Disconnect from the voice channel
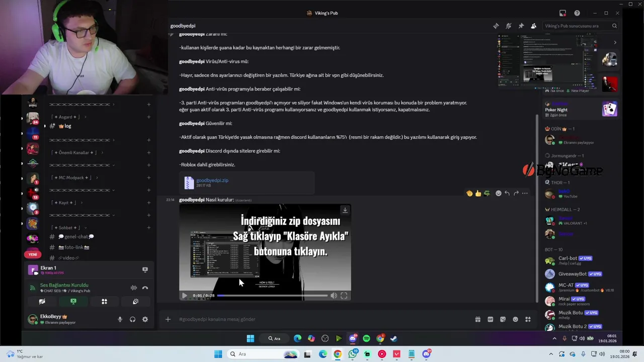The height and width of the screenshot is (362, 644). pos(145,288)
